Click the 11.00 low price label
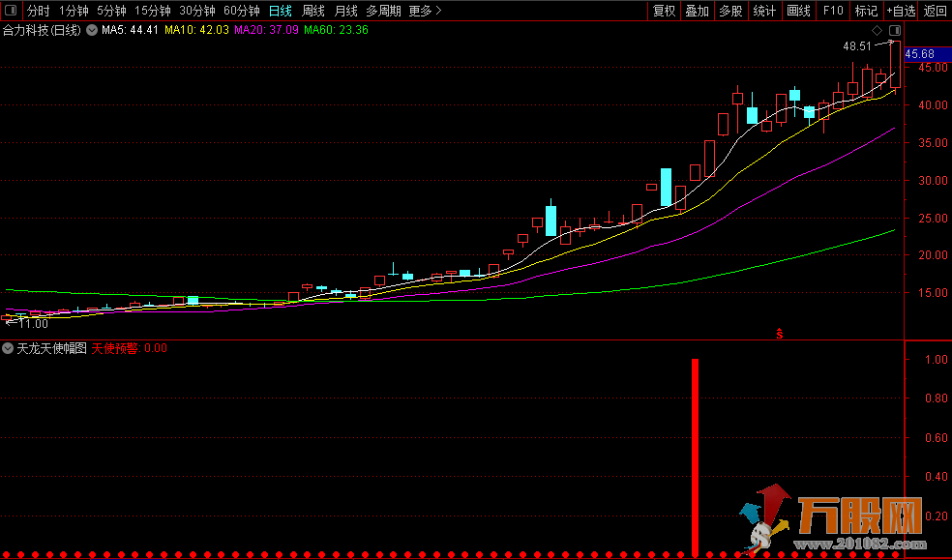 pyautogui.click(x=34, y=324)
